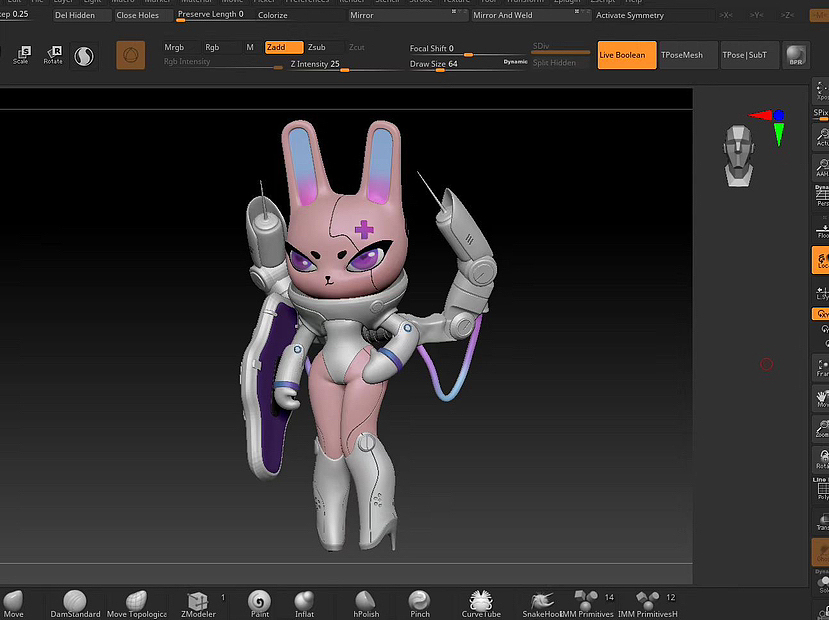Select the Paint brush
The image size is (829, 620).
click(260, 604)
